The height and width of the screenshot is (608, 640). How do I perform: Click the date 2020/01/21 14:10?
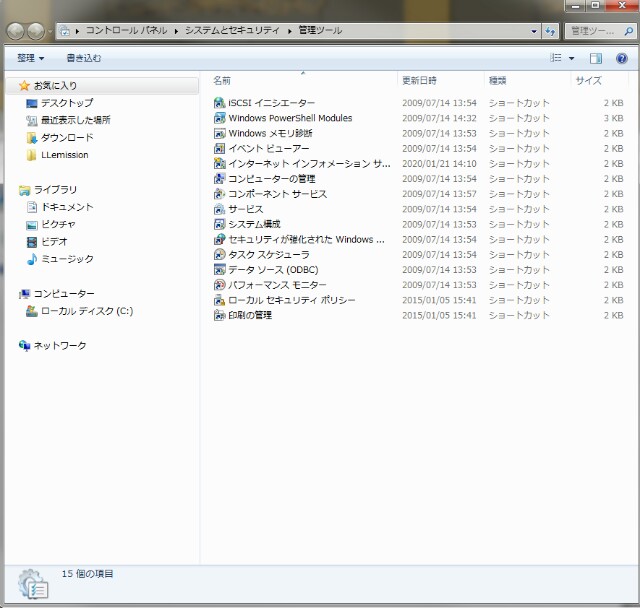(439, 164)
